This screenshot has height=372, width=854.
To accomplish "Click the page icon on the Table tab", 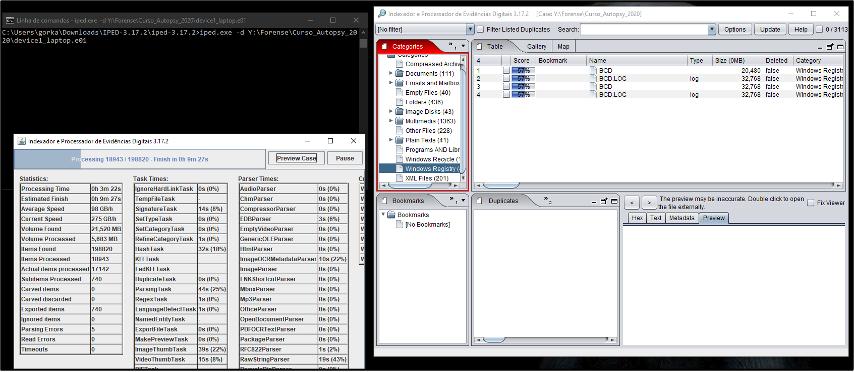I will pos(479,46).
